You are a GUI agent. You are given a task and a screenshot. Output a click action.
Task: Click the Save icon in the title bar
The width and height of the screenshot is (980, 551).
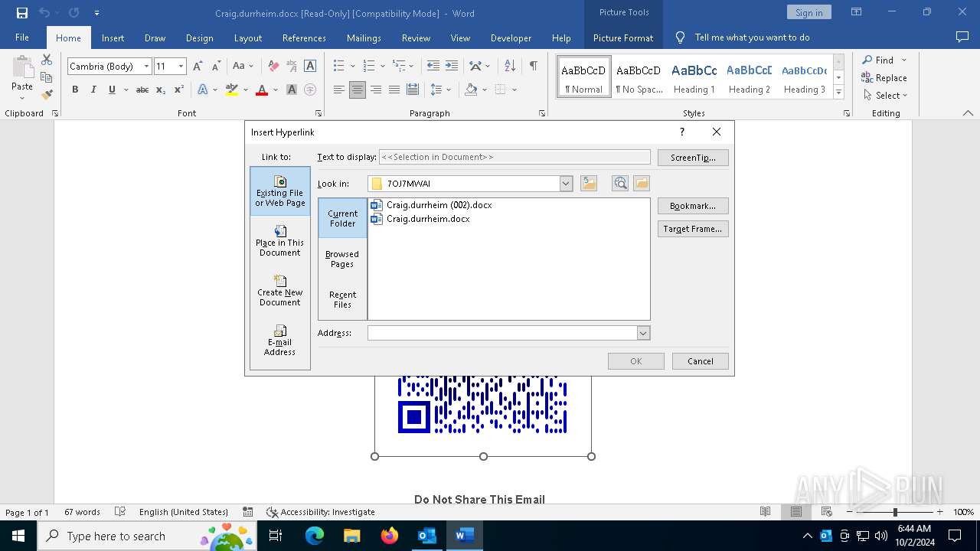(22, 13)
